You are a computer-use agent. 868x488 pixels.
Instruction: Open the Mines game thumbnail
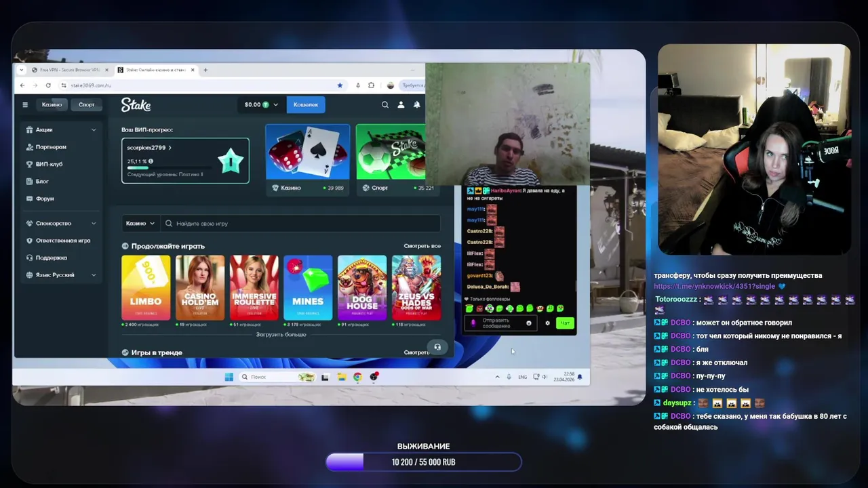coord(308,287)
